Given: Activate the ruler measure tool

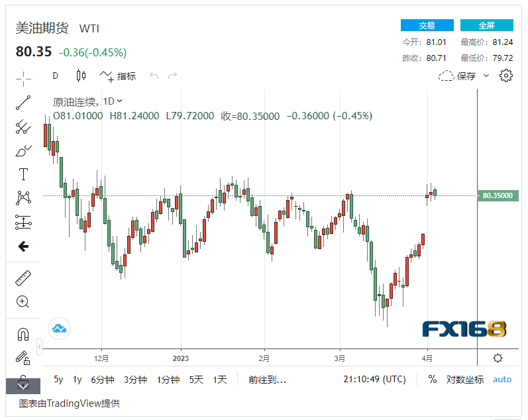Looking at the screenshot, I should [23, 278].
